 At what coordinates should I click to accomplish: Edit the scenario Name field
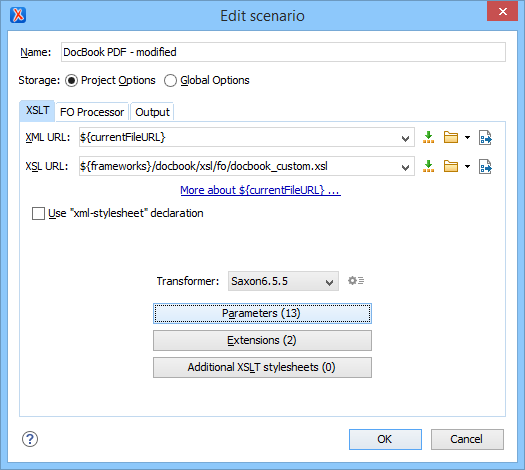point(283,52)
